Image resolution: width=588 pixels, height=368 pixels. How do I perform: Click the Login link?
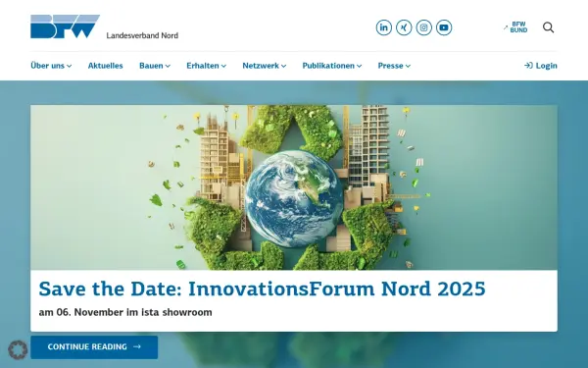[541, 66]
